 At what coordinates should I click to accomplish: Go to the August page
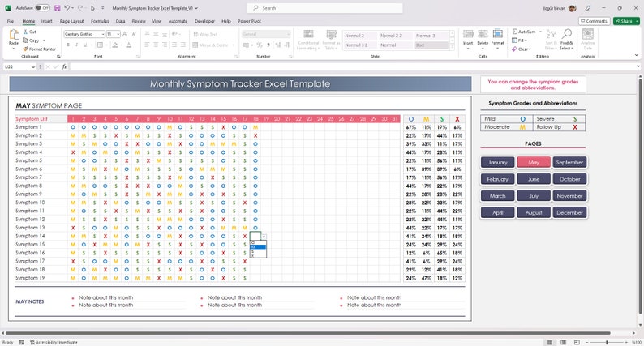click(534, 212)
